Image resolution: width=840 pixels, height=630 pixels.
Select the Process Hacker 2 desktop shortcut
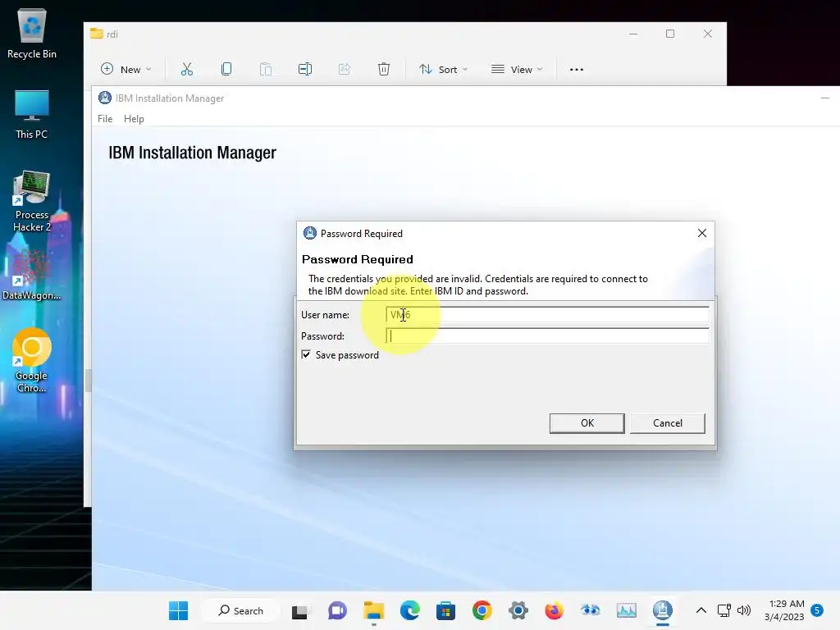(32, 202)
